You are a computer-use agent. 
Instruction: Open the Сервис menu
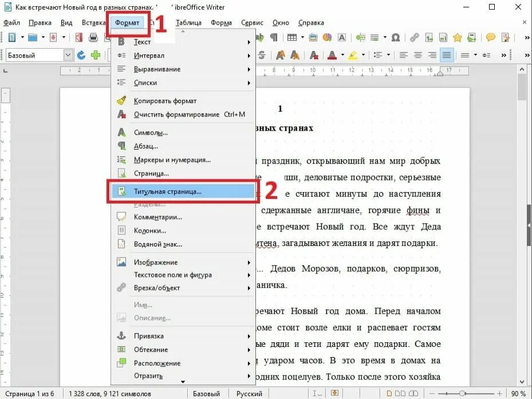click(x=252, y=23)
